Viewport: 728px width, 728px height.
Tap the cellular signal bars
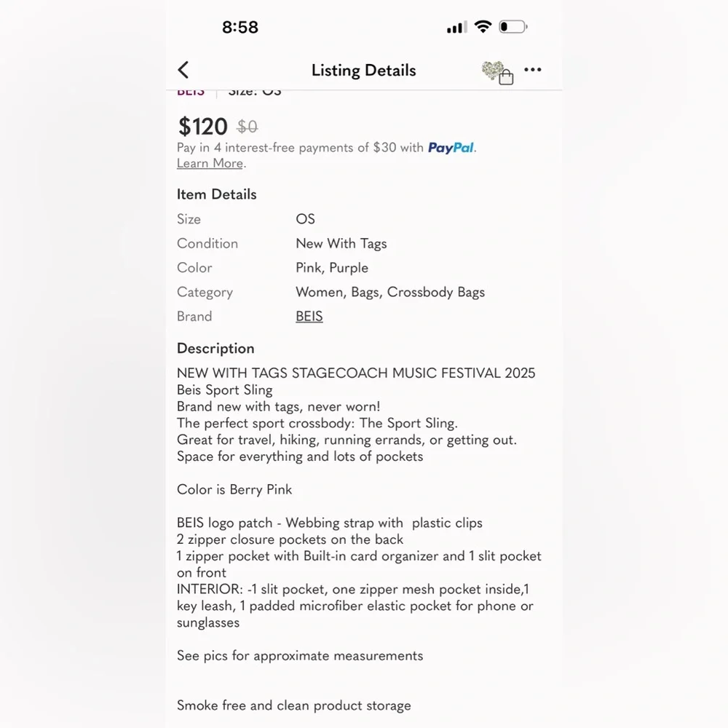pos(457,28)
